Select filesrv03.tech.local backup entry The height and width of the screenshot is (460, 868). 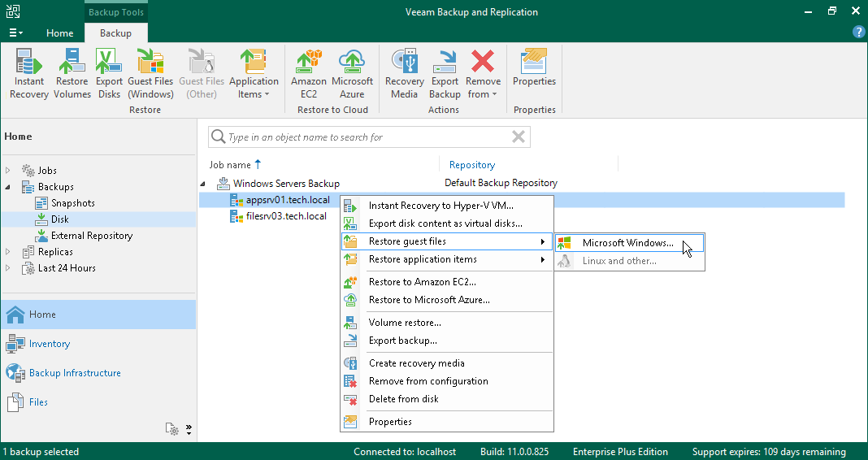pos(286,216)
